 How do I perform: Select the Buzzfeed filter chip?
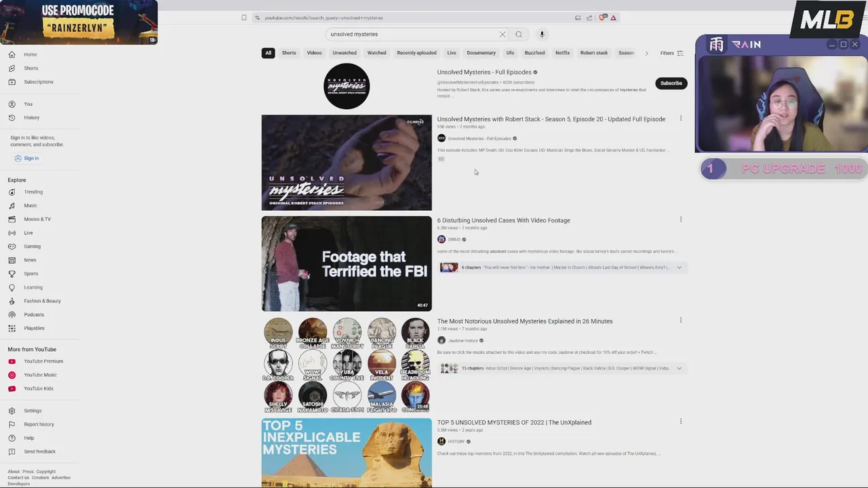(534, 53)
